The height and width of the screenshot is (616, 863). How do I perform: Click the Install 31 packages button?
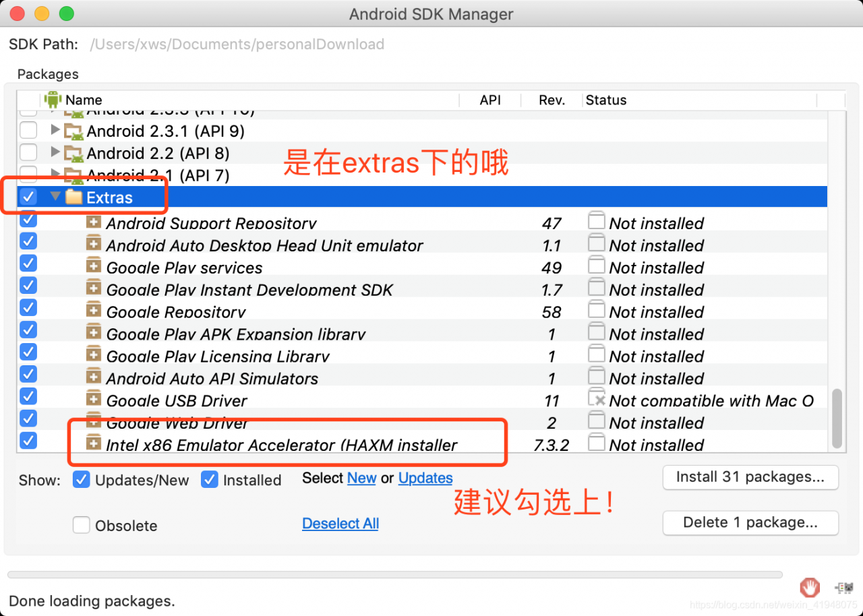(x=750, y=477)
